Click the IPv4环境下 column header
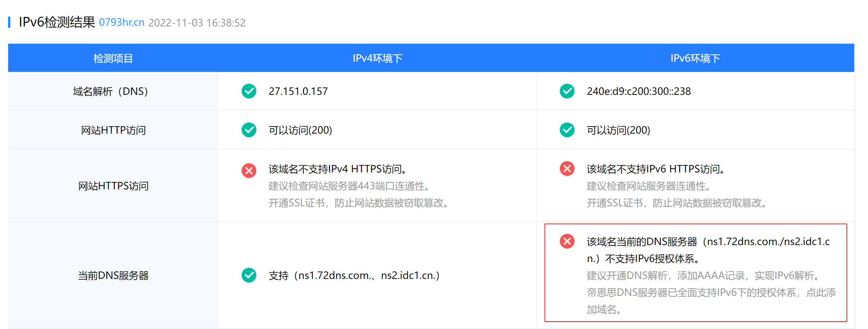 coord(377,58)
